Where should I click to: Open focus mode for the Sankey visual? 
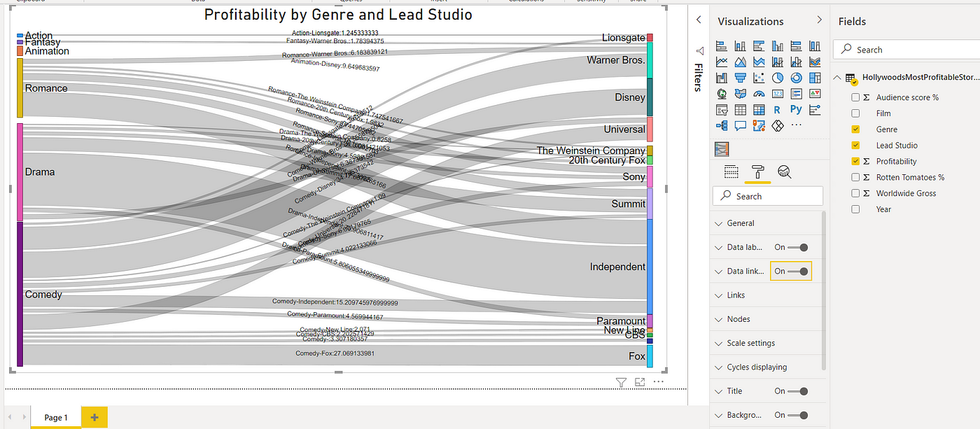(639, 382)
